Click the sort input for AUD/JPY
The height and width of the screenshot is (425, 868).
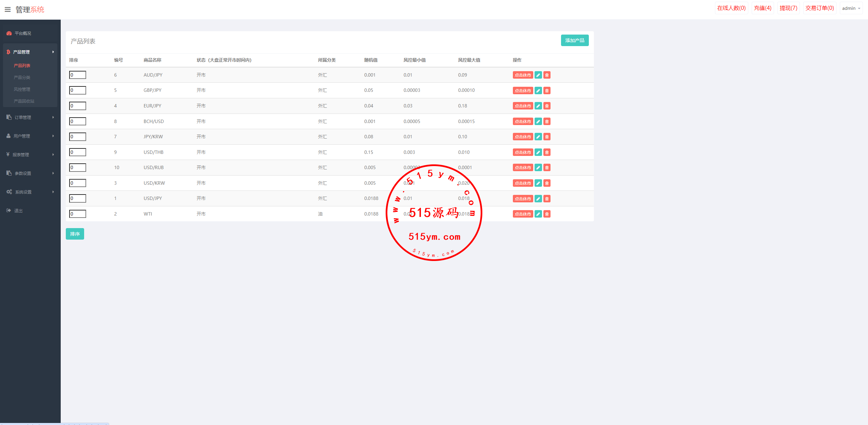[78, 75]
